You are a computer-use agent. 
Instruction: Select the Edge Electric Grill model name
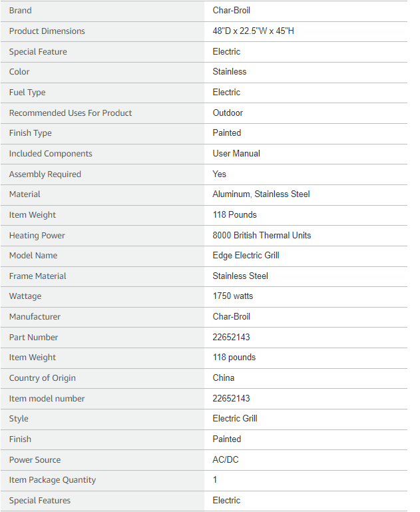click(246, 256)
